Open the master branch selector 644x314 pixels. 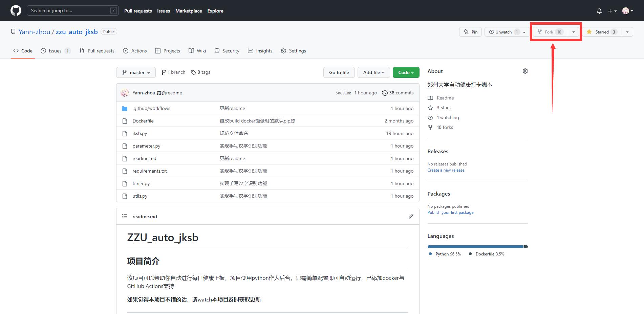point(136,72)
